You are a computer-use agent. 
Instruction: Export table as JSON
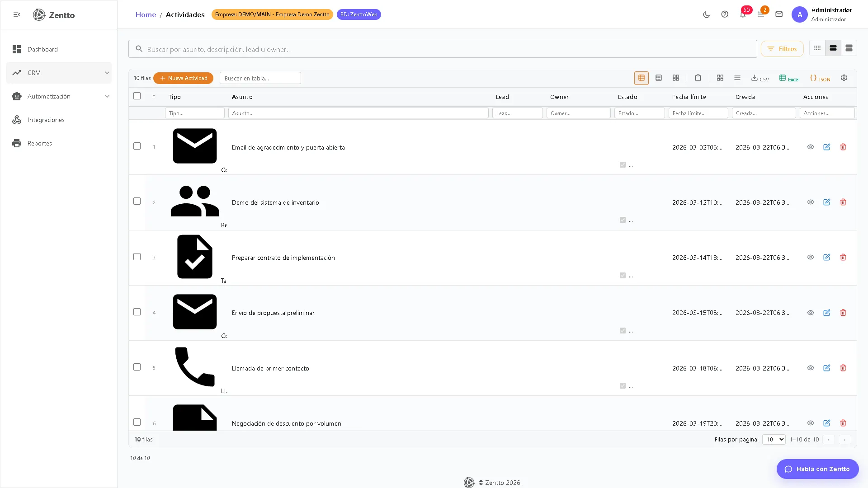(820, 78)
